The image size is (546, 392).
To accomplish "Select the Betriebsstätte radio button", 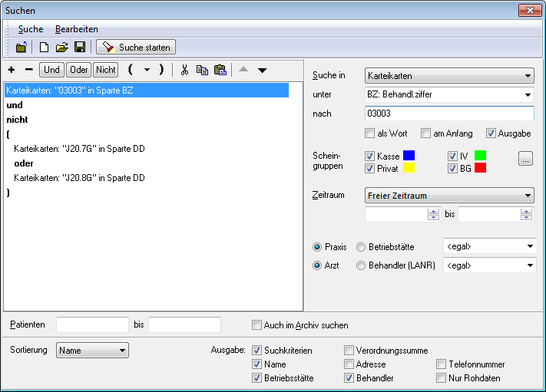I will 361,247.
